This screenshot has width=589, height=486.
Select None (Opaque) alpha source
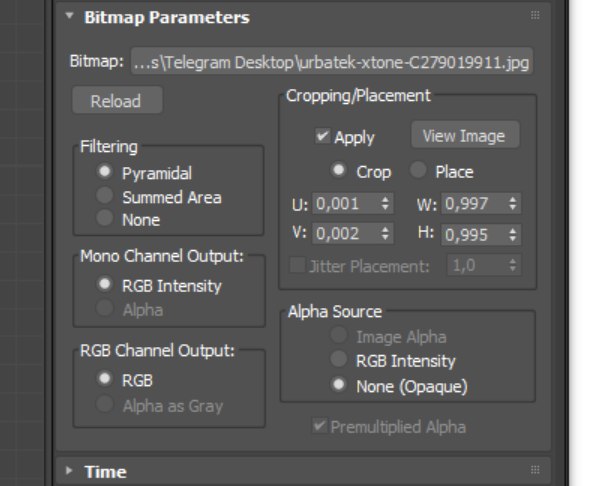coord(338,385)
